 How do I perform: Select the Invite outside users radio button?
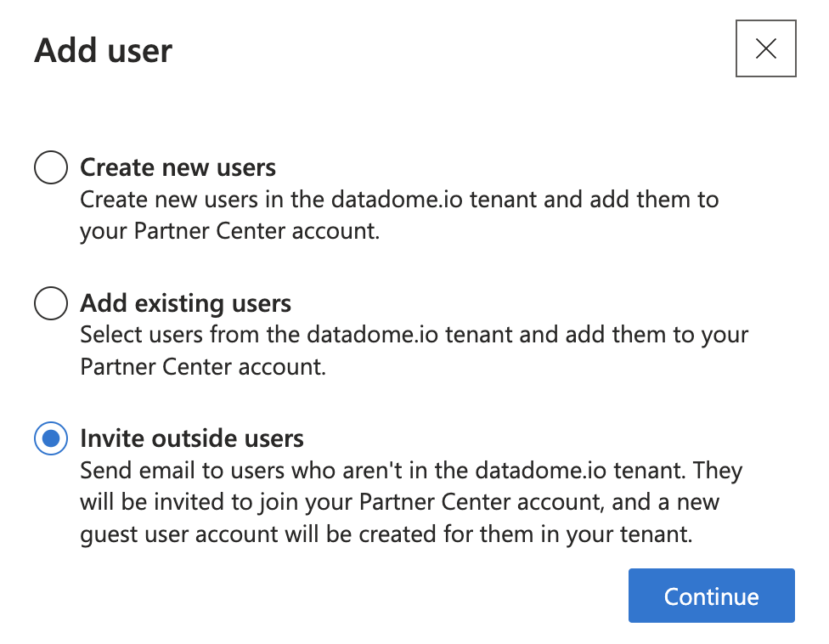pyautogui.click(x=51, y=438)
